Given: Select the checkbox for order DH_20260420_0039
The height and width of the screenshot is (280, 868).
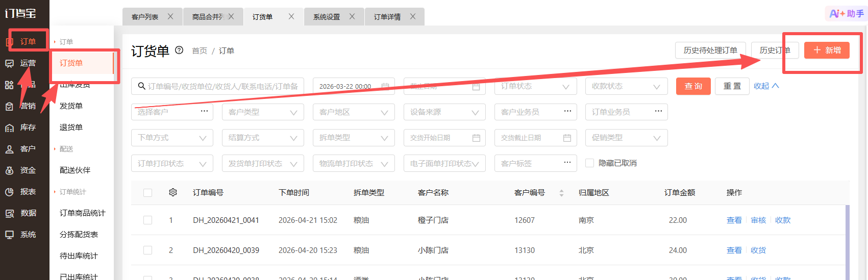Looking at the screenshot, I should click(148, 250).
